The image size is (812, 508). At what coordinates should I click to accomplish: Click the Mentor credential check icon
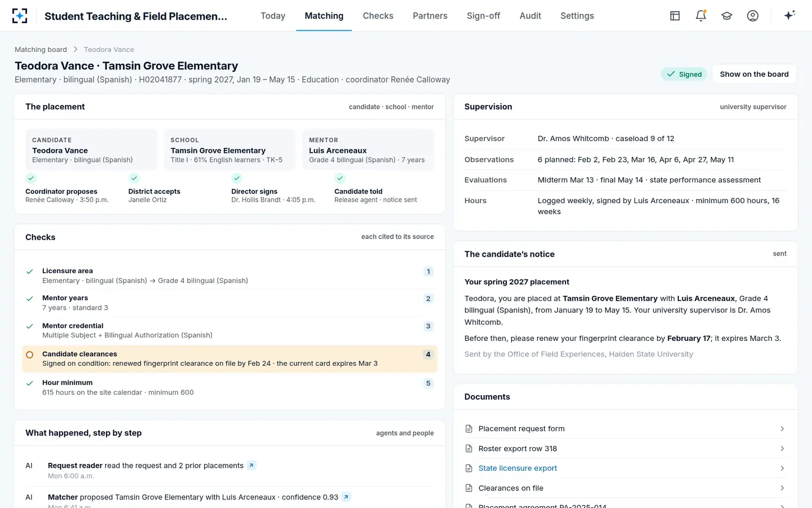30,326
